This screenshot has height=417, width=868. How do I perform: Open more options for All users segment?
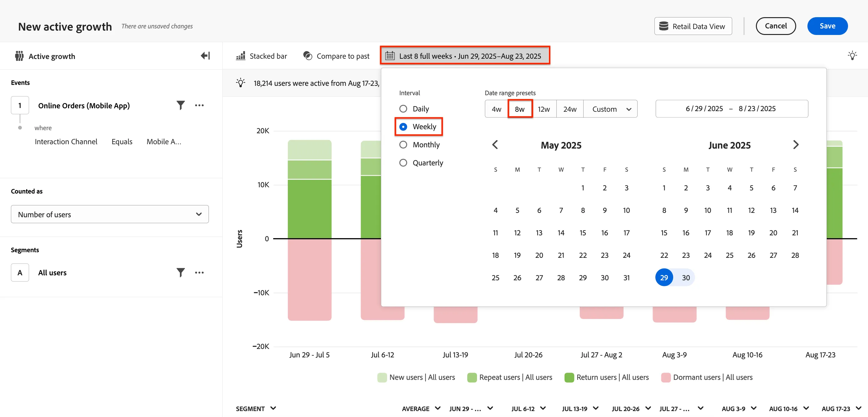(199, 272)
